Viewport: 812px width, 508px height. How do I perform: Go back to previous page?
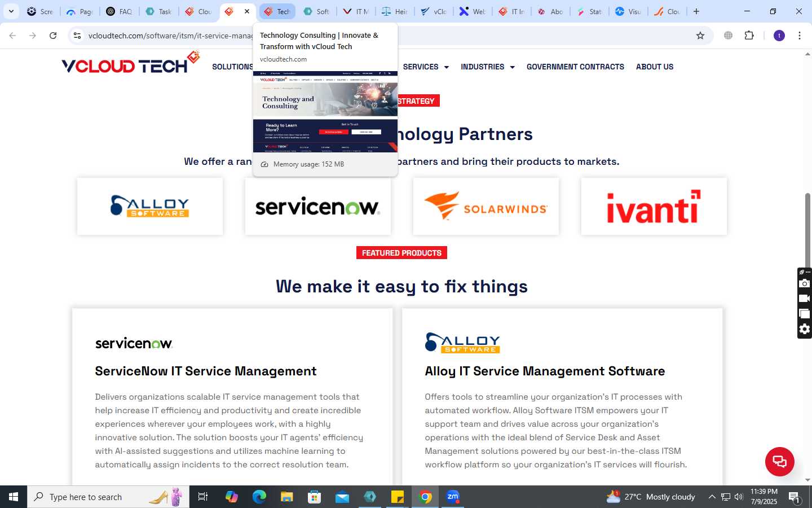tap(12, 36)
